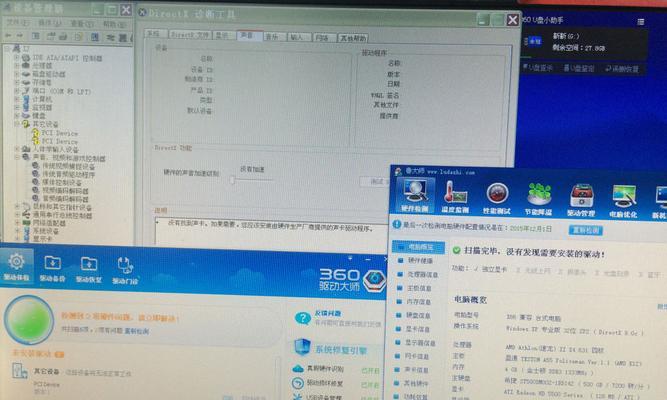
Task: Click the DirectX 说明 notes text box
Action: [272, 232]
